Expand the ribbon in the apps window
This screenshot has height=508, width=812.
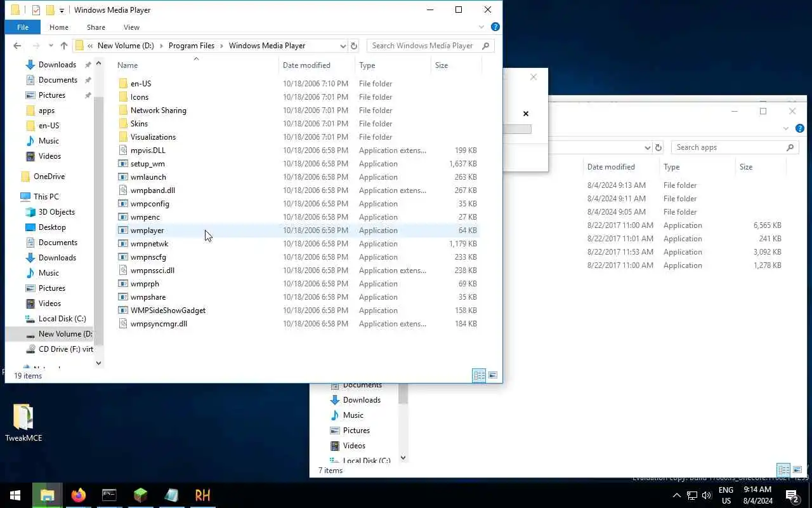787,128
